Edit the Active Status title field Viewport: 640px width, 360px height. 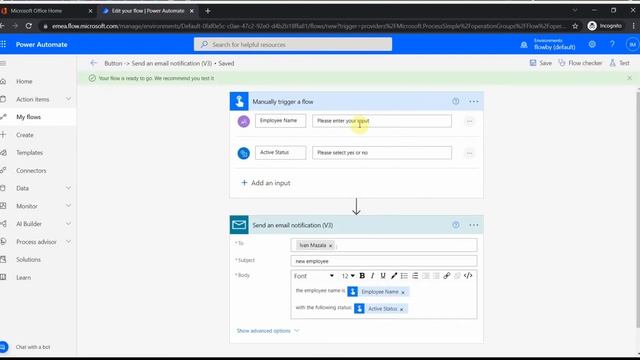[280, 153]
